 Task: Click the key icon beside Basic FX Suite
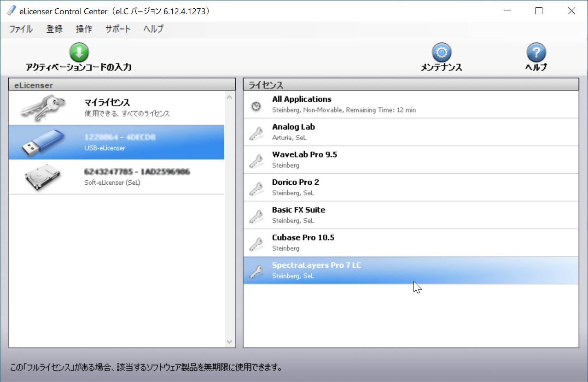click(256, 216)
